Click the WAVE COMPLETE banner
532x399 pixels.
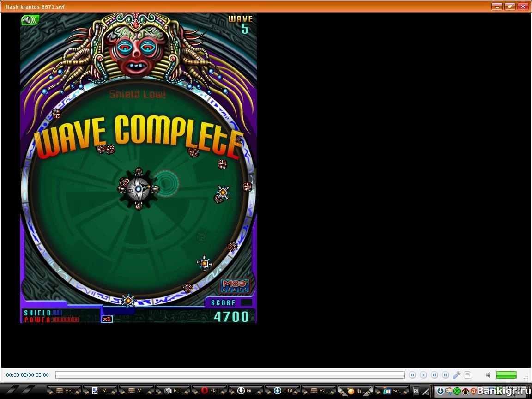[139, 137]
